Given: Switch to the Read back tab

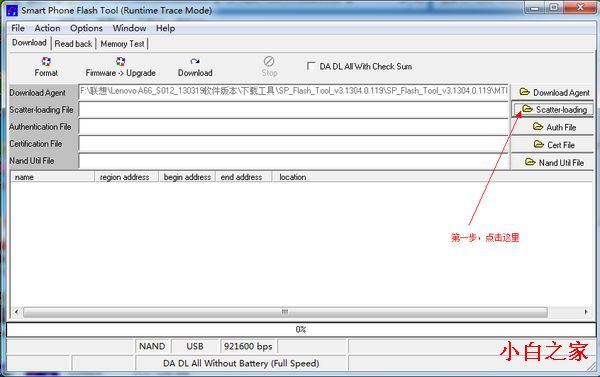Looking at the screenshot, I should 73,44.
